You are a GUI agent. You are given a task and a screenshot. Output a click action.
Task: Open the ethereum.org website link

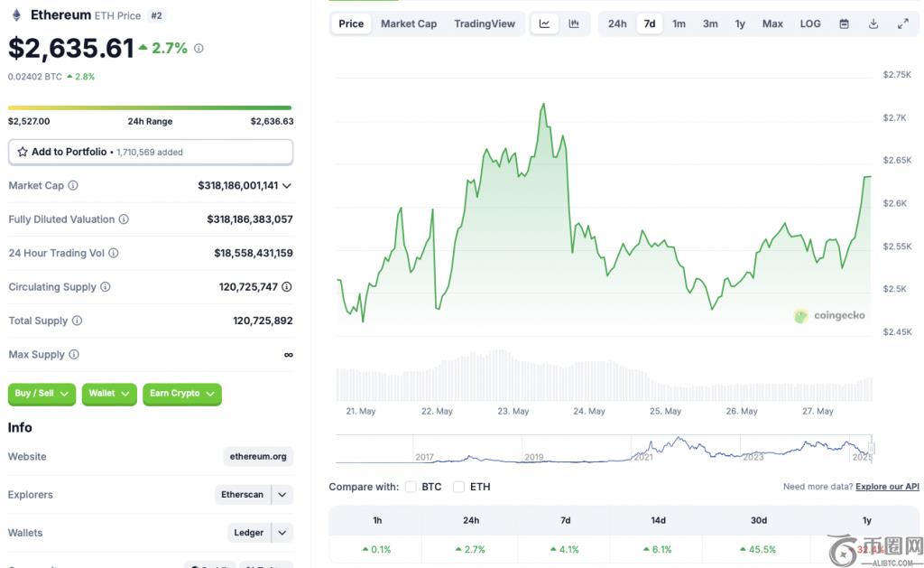coord(258,457)
